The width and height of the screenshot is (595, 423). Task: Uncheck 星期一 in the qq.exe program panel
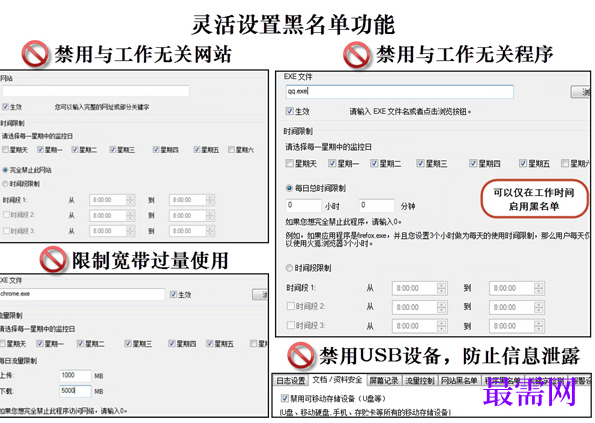click(x=332, y=164)
